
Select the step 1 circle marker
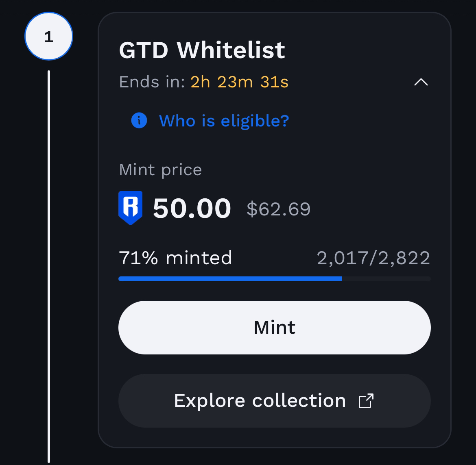click(x=49, y=37)
